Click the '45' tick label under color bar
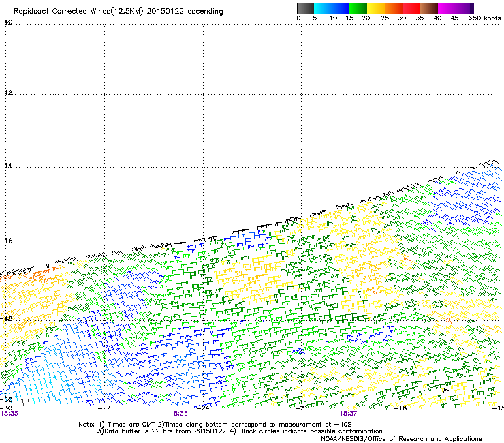504x443 pixels. 454,18
